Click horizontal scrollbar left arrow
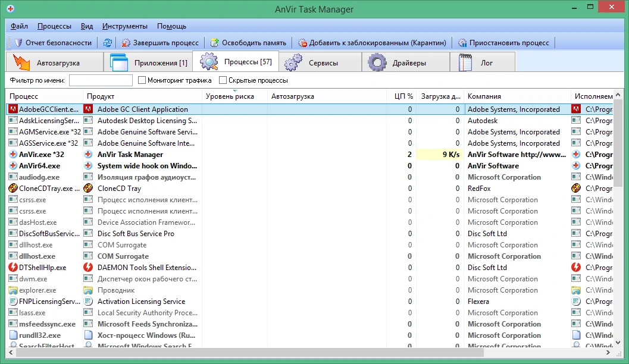 coord(11,353)
